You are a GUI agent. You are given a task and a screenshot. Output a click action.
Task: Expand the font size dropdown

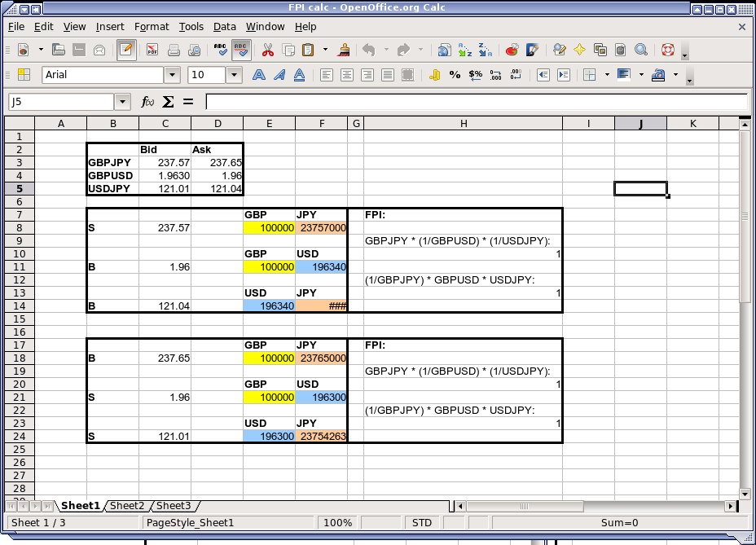[x=235, y=75]
